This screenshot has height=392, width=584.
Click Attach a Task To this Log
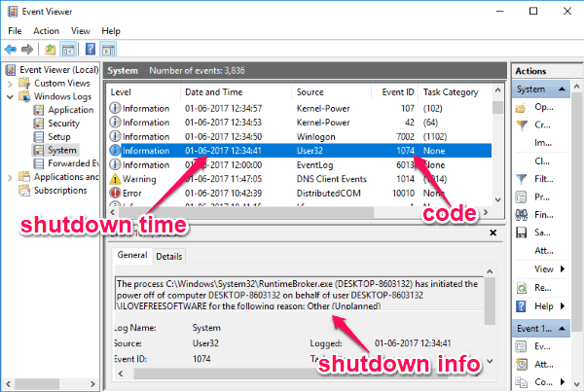click(544, 251)
